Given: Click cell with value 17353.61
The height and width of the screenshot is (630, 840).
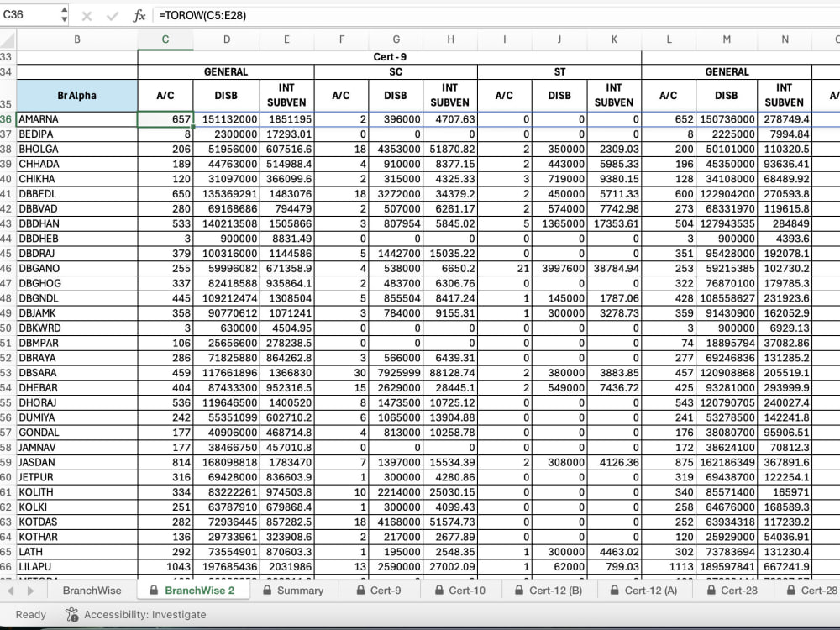Looking at the screenshot, I should tap(614, 223).
